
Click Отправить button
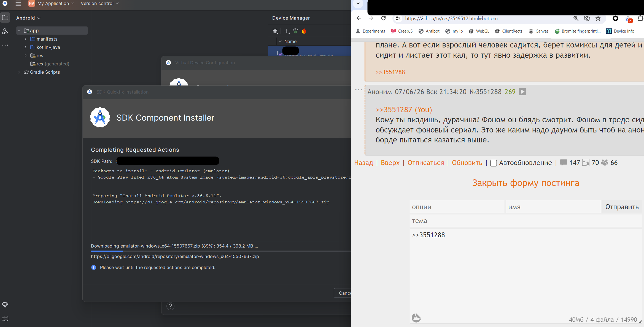pyautogui.click(x=622, y=207)
